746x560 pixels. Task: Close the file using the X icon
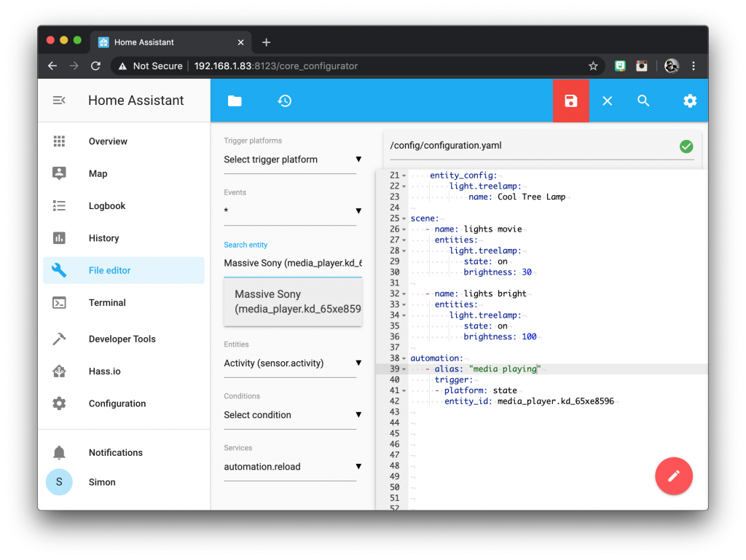tap(607, 100)
